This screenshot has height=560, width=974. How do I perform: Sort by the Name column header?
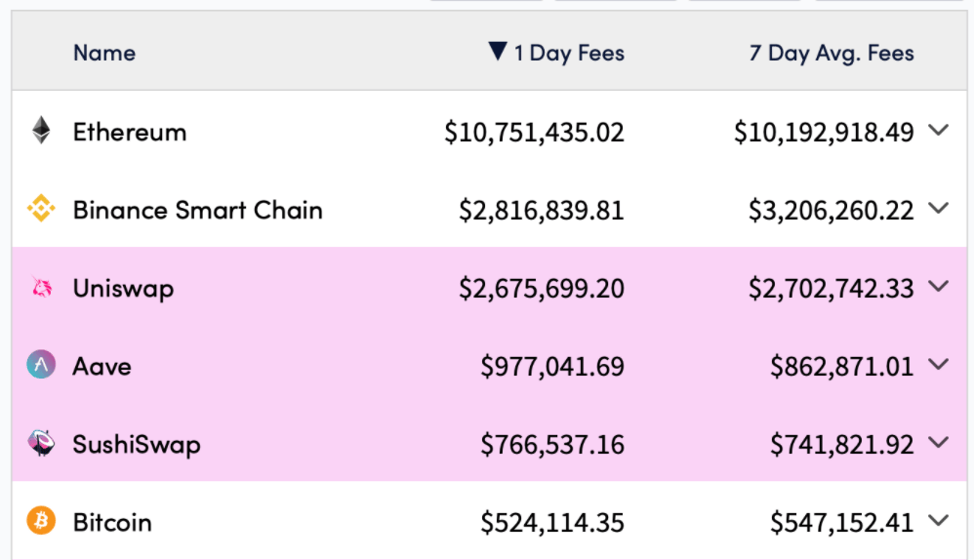click(x=104, y=53)
